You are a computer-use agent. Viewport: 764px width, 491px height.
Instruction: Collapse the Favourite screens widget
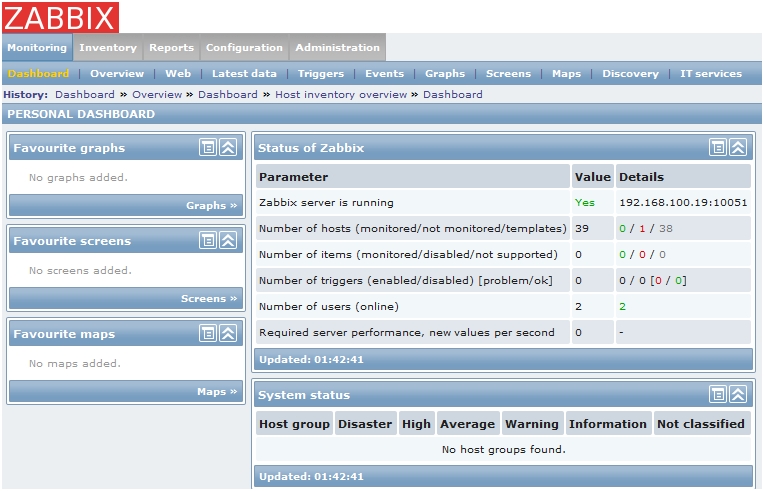[228, 240]
